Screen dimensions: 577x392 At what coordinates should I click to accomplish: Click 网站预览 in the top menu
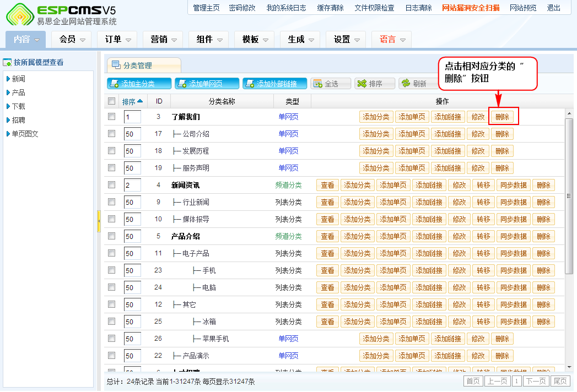point(523,8)
